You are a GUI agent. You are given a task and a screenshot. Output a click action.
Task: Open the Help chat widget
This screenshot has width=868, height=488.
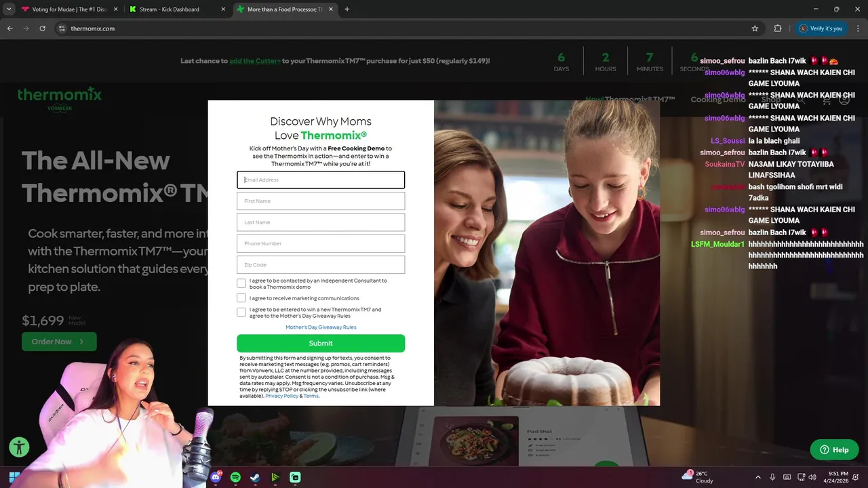[x=834, y=449]
